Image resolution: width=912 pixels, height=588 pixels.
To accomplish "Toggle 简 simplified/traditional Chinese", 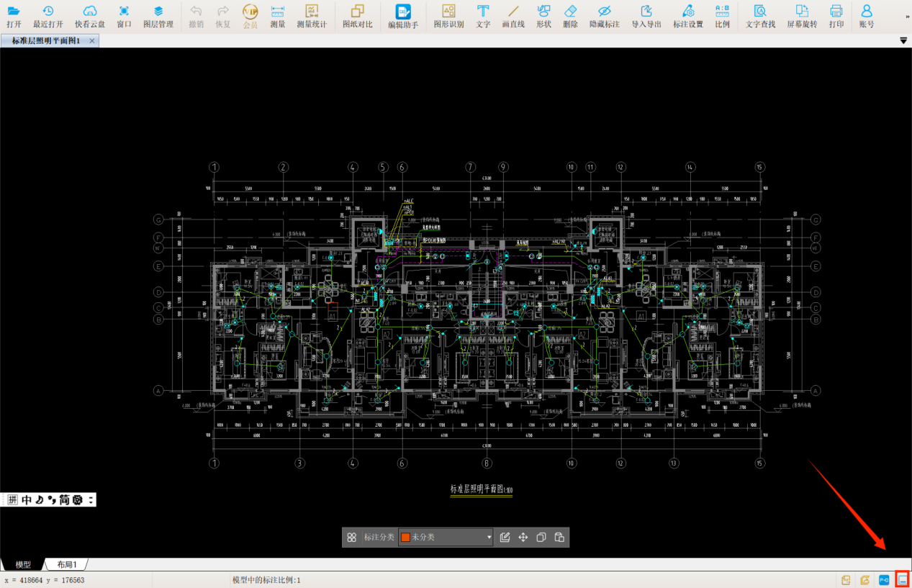I will pyautogui.click(x=64, y=500).
